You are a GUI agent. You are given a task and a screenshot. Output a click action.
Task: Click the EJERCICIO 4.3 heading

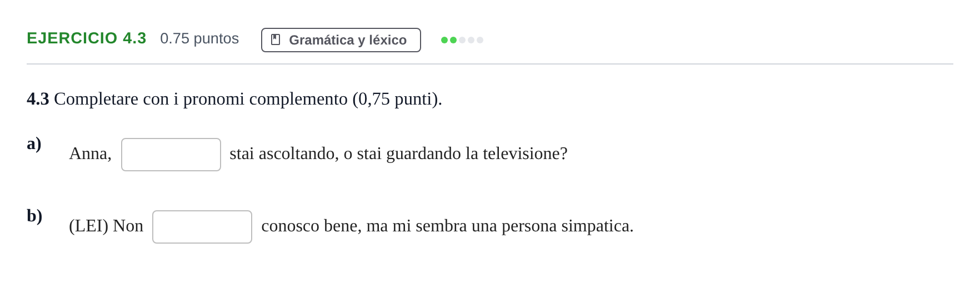tap(87, 38)
